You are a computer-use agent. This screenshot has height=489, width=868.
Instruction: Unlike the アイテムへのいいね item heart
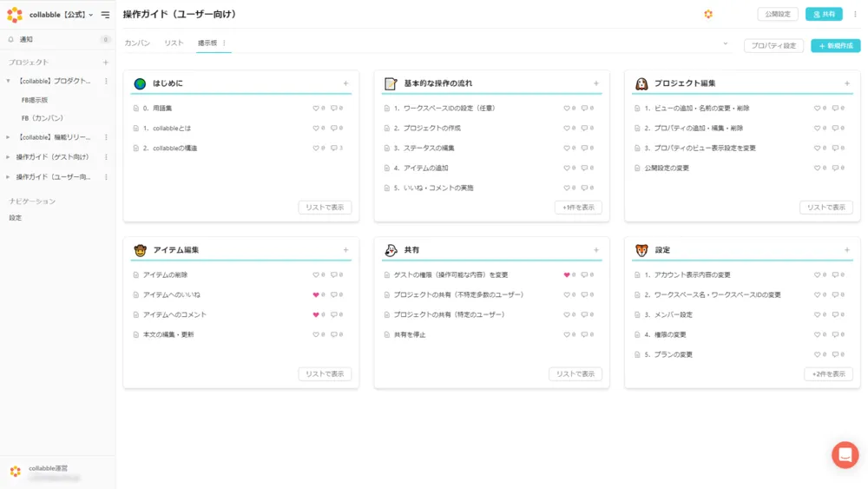[316, 295]
